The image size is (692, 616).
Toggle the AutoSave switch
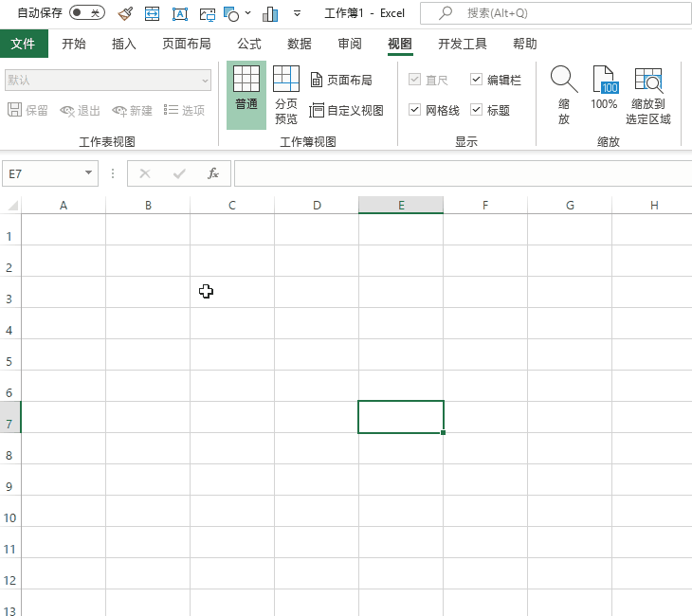point(87,13)
